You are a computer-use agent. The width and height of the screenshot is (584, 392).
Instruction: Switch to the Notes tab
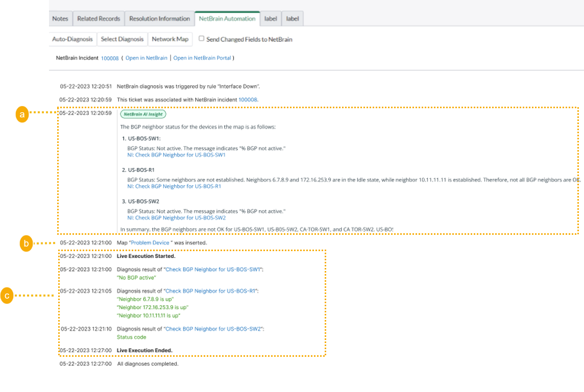point(60,19)
